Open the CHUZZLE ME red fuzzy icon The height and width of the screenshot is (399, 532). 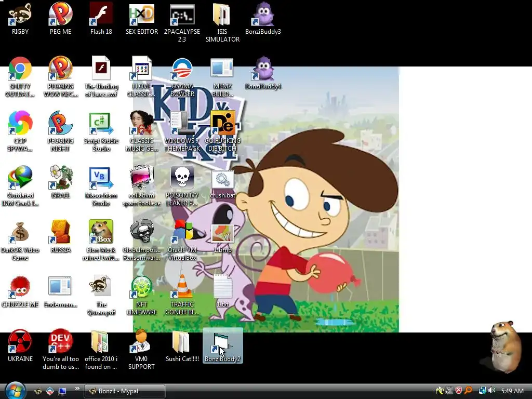pyautogui.click(x=20, y=292)
